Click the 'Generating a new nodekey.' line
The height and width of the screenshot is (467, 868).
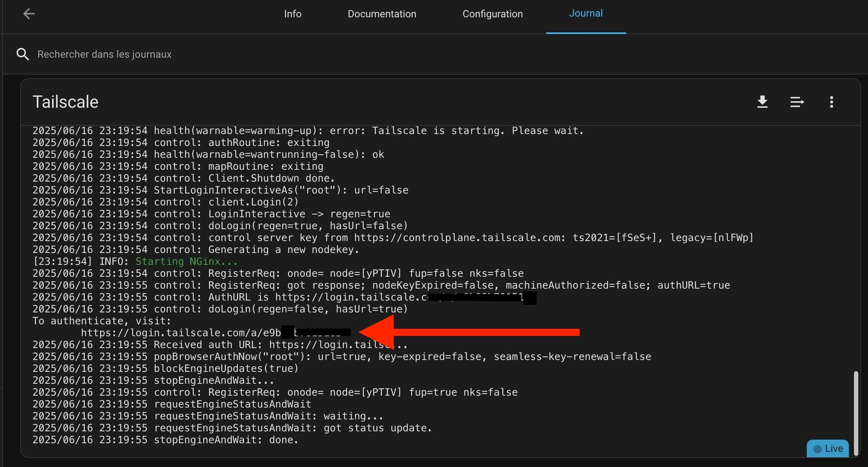[196, 250]
